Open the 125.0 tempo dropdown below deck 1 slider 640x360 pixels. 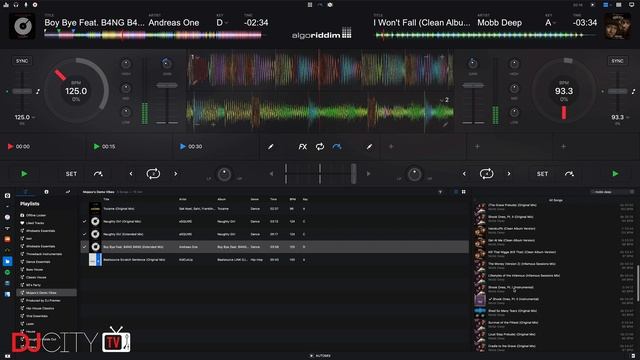click(x=24, y=117)
